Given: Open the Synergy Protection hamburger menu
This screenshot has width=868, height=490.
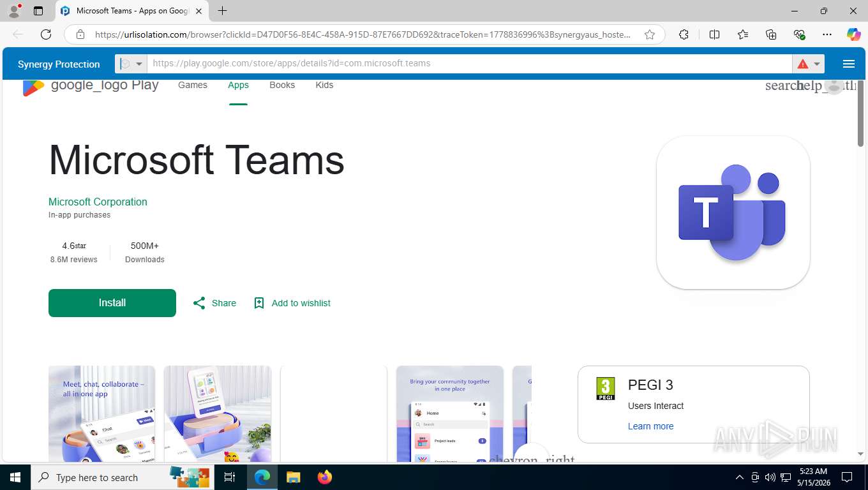Looking at the screenshot, I should pyautogui.click(x=848, y=64).
